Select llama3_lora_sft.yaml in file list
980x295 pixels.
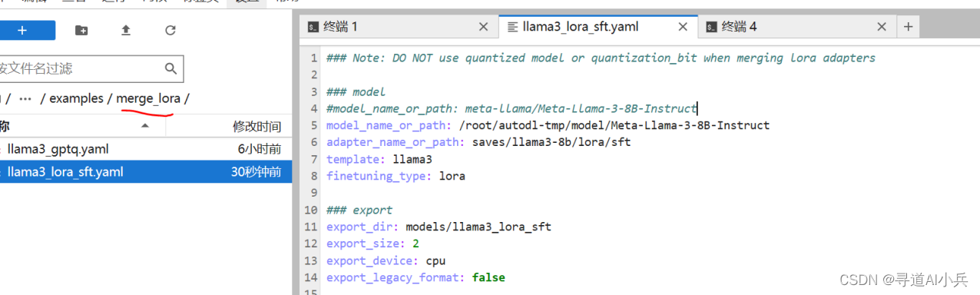point(146,172)
